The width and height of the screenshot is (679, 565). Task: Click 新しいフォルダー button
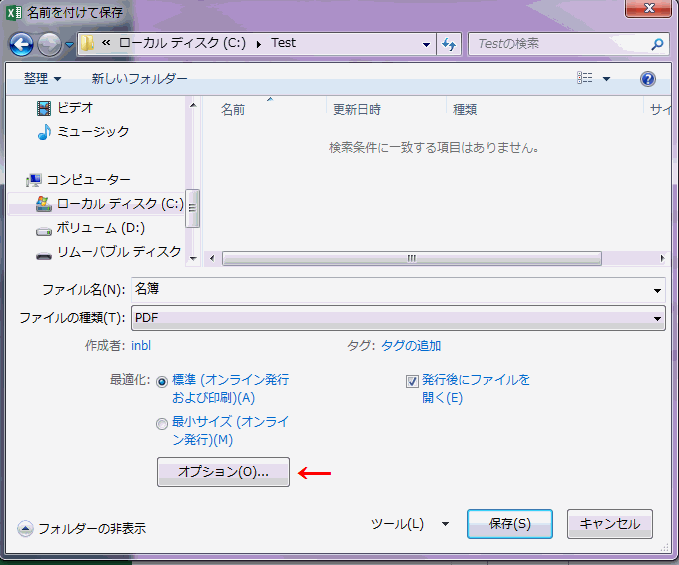pyautogui.click(x=139, y=79)
